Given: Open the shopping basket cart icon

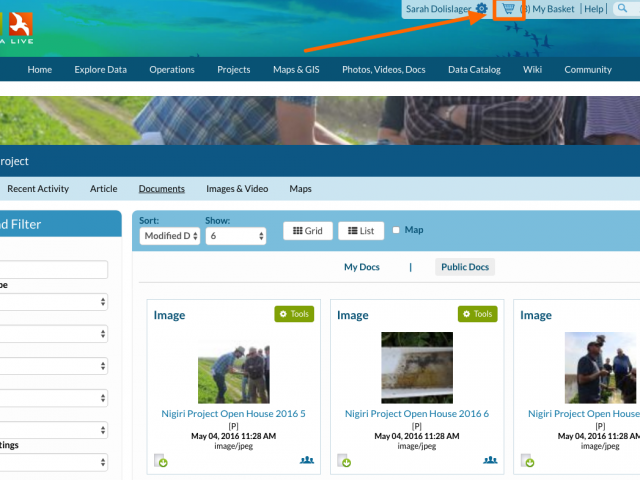Looking at the screenshot, I should pos(508,9).
